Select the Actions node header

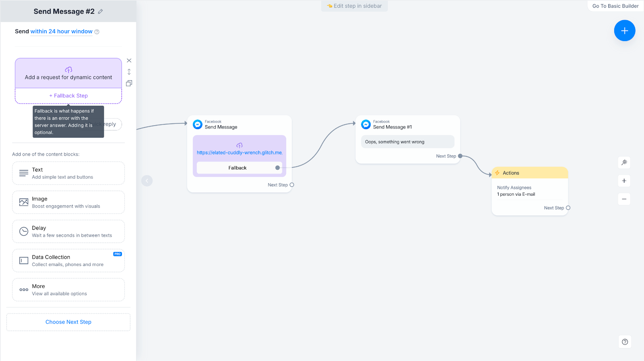pyautogui.click(x=530, y=173)
